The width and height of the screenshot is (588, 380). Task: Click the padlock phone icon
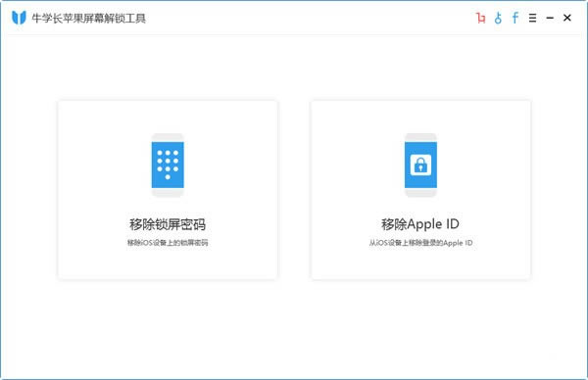click(420, 165)
